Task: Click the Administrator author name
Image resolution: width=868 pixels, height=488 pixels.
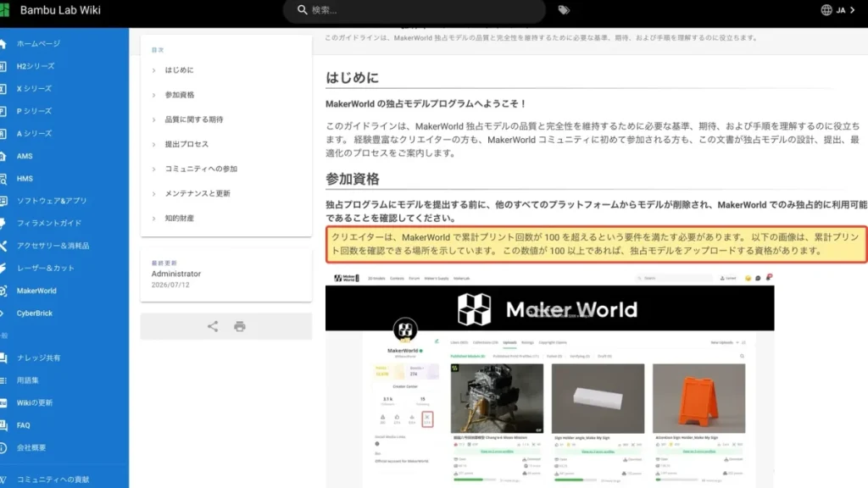Action: [176, 274]
